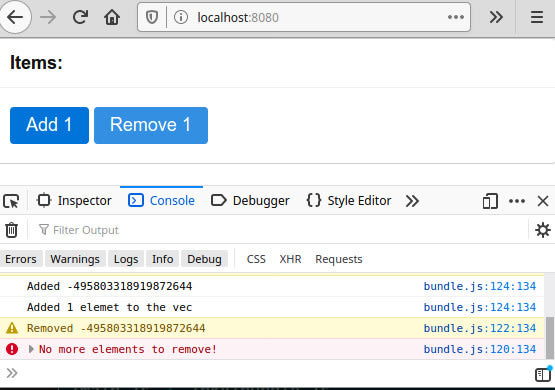Toggle the Warnings filter
The image size is (555, 390).
point(75,259)
